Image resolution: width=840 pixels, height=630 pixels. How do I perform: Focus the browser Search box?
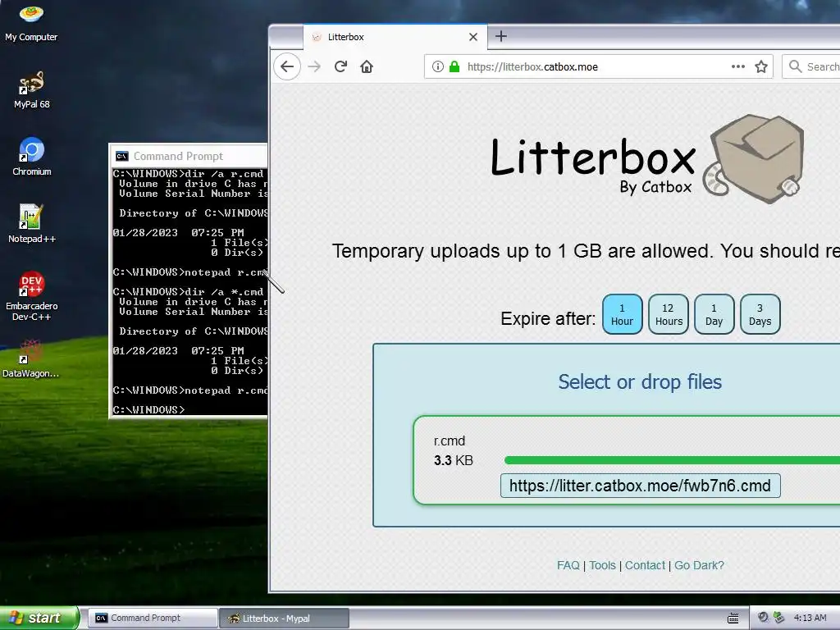[x=813, y=66]
